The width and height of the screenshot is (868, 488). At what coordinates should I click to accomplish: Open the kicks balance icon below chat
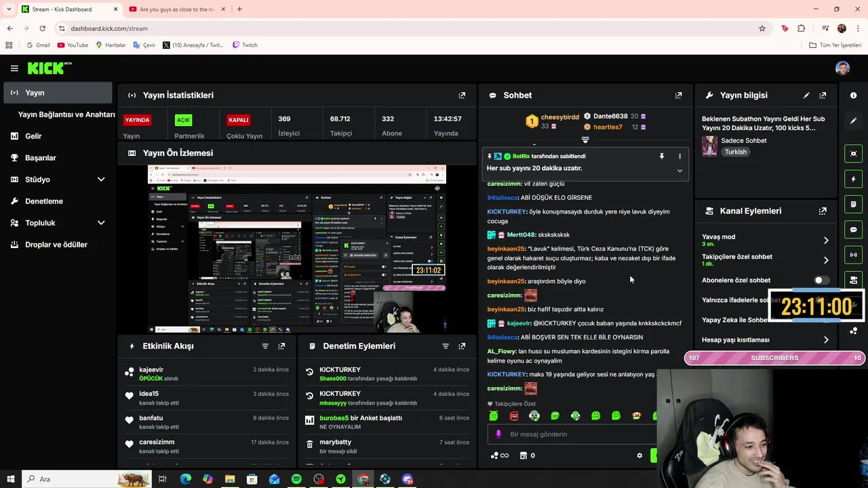click(x=499, y=455)
